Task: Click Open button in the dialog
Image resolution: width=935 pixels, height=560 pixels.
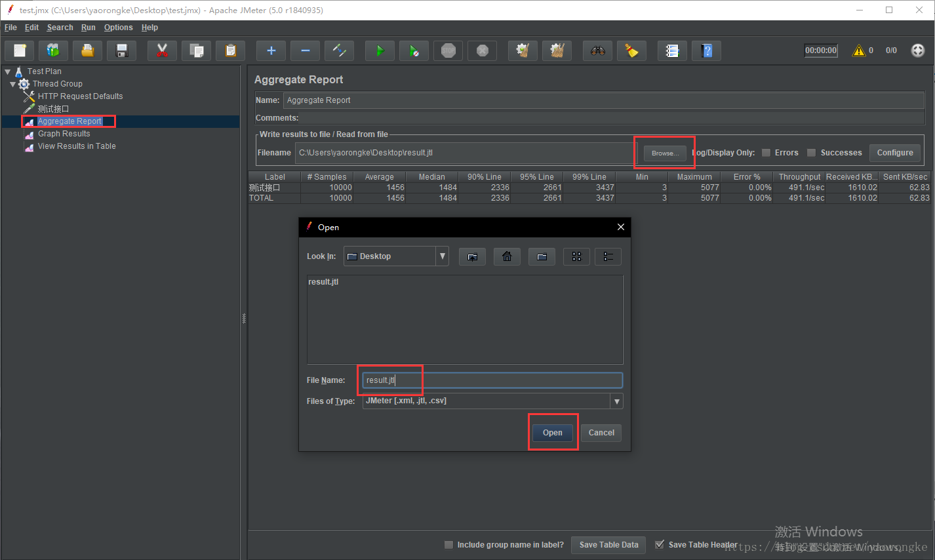Action: point(553,433)
